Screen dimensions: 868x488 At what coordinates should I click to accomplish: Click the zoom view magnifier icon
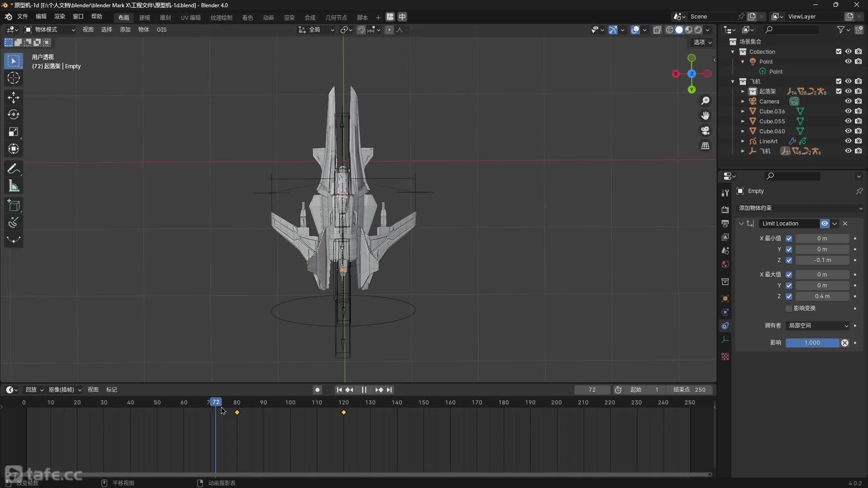pos(705,101)
